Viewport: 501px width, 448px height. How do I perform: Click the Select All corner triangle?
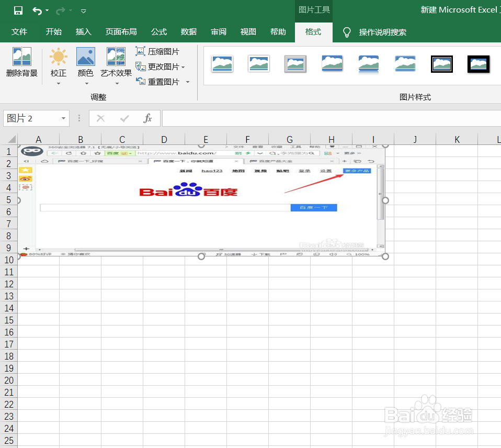pos(12,139)
